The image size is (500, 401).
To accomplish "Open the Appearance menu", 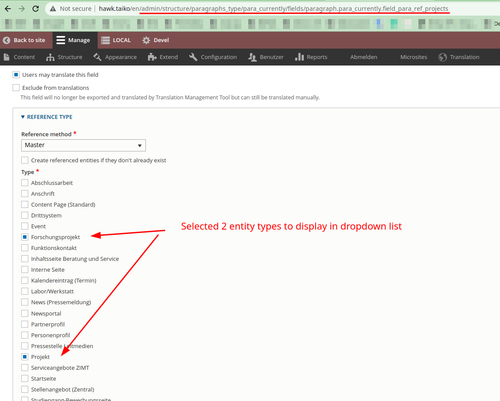I will [121, 57].
